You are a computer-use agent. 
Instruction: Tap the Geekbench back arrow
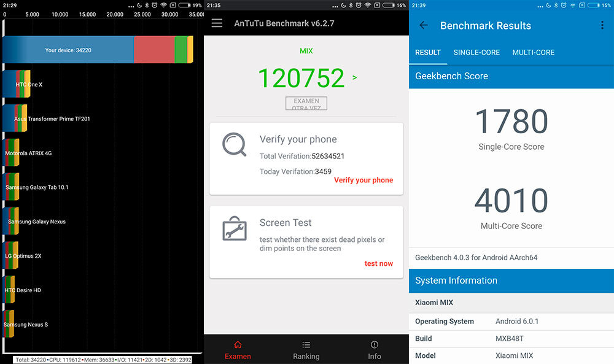(423, 25)
